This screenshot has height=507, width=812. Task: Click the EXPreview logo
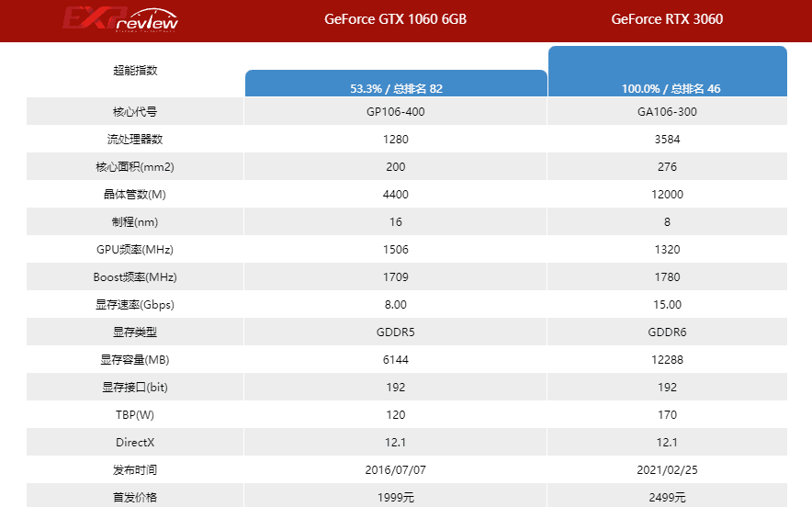120,19
